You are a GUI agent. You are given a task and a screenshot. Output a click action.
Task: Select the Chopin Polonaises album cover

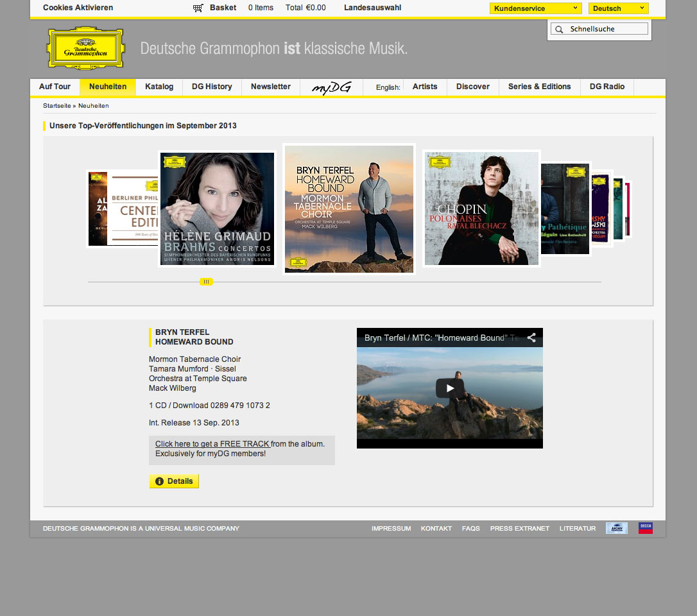[481, 209]
